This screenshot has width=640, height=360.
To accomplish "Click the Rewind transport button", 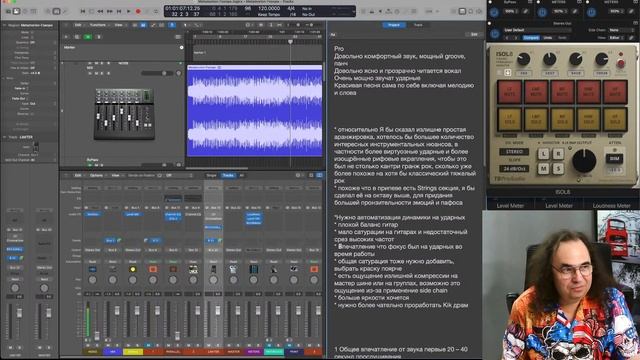I will [100, 11].
